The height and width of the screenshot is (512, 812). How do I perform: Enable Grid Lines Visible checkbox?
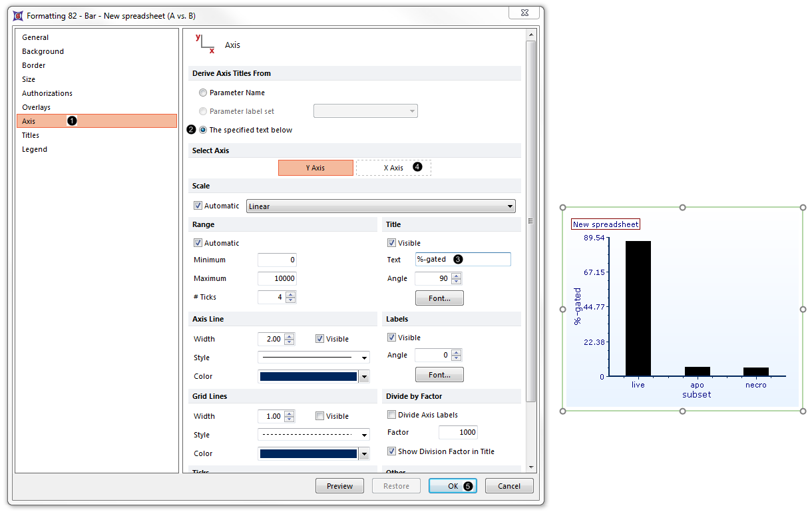320,416
